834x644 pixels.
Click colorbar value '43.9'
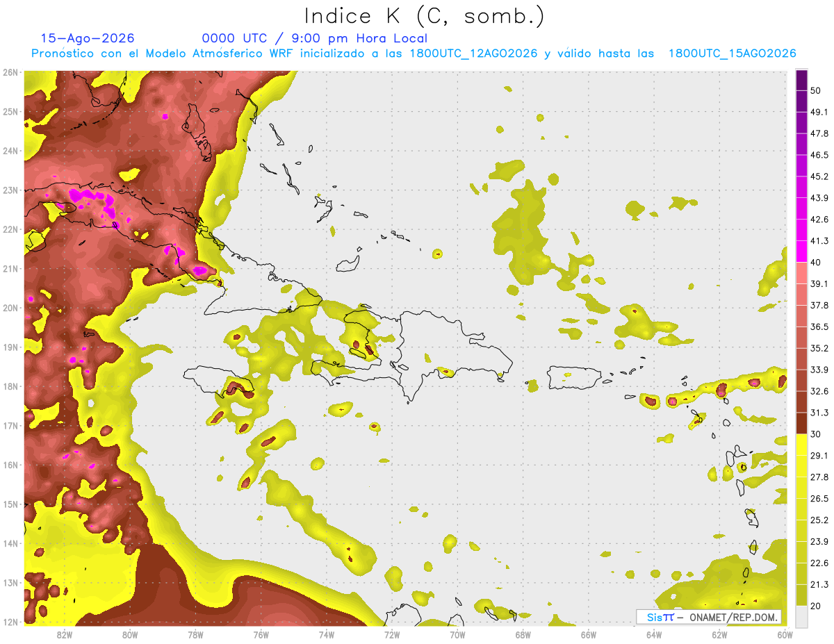(819, 198)
